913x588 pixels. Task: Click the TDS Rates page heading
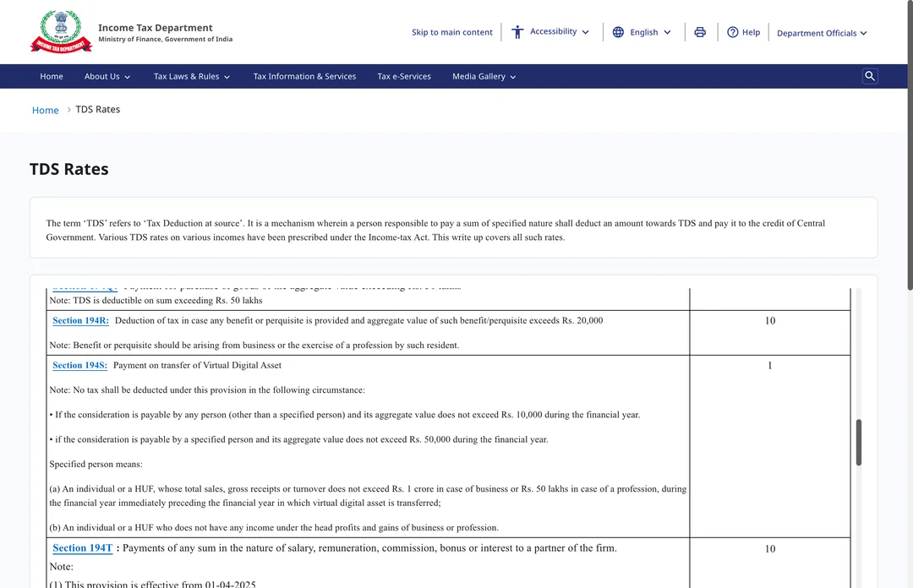tap(68, 169)
